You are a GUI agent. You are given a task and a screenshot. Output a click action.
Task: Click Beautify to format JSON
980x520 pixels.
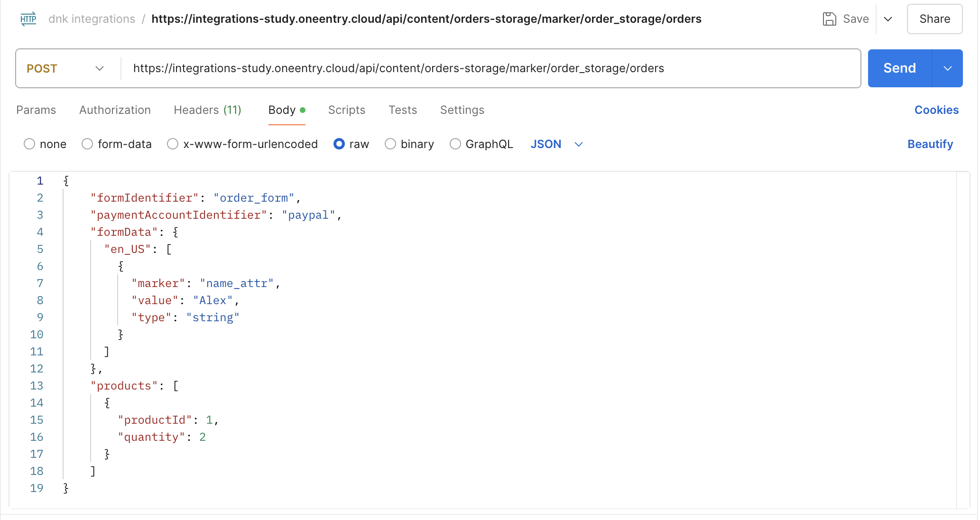point(930,144)
